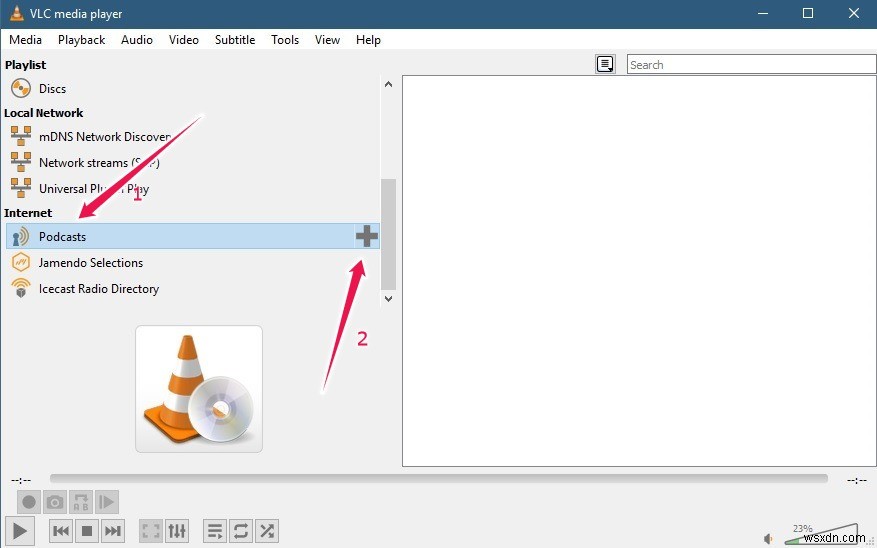Click the Universal Plug'n'Play network icon
This screenshot has height=548, width=877.
pyautogui.click(x=21, y=188)
